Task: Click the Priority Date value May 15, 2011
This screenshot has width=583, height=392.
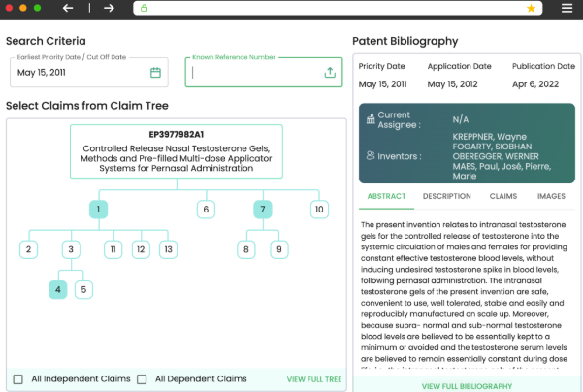Action: point(382,84)
